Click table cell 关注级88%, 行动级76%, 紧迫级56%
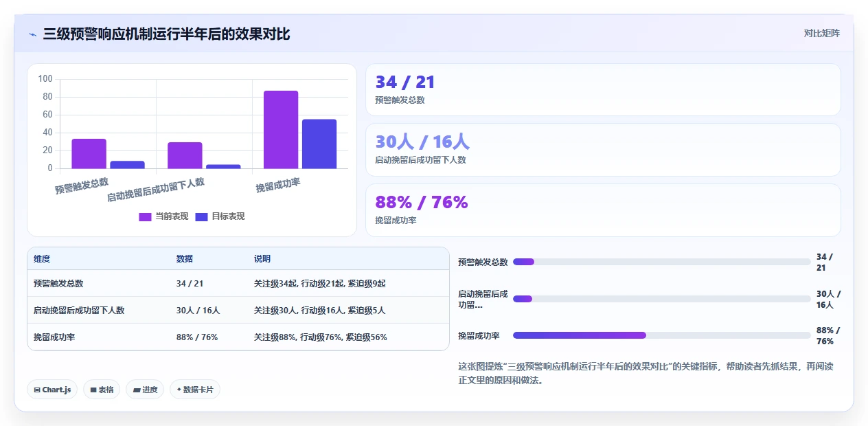This screenshot has height=426, width=868. pyautogui.click(x=321, y=337)
